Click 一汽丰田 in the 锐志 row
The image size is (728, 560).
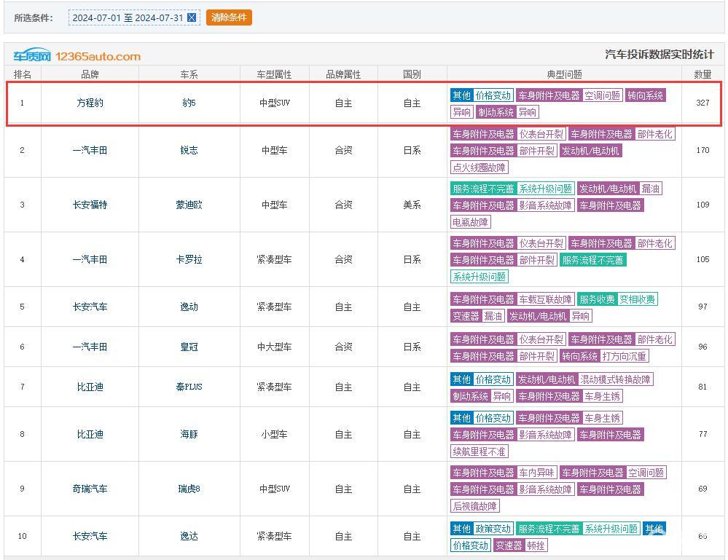(x=90, y=150)
